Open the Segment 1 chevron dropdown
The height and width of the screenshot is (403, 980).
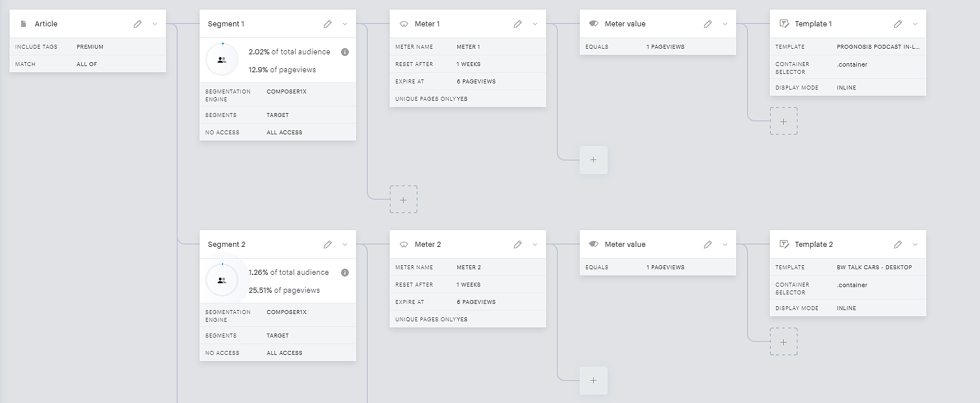point(345,24)
